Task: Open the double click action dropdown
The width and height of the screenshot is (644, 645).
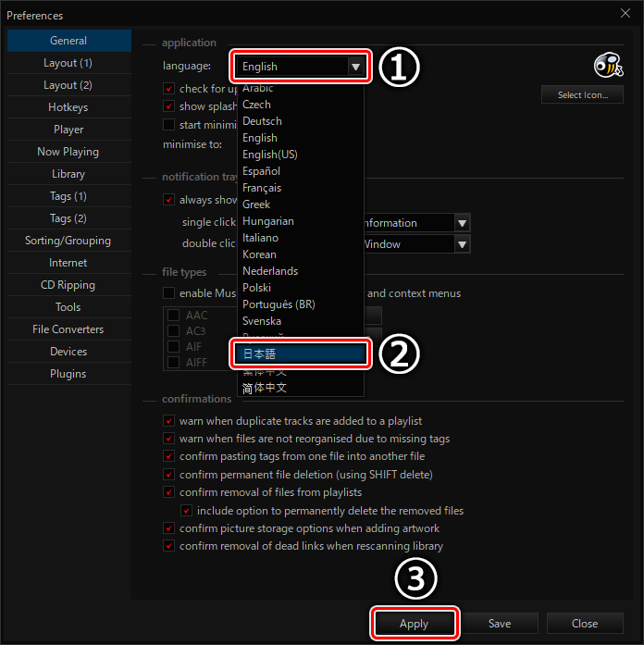Action: (462, 244)
